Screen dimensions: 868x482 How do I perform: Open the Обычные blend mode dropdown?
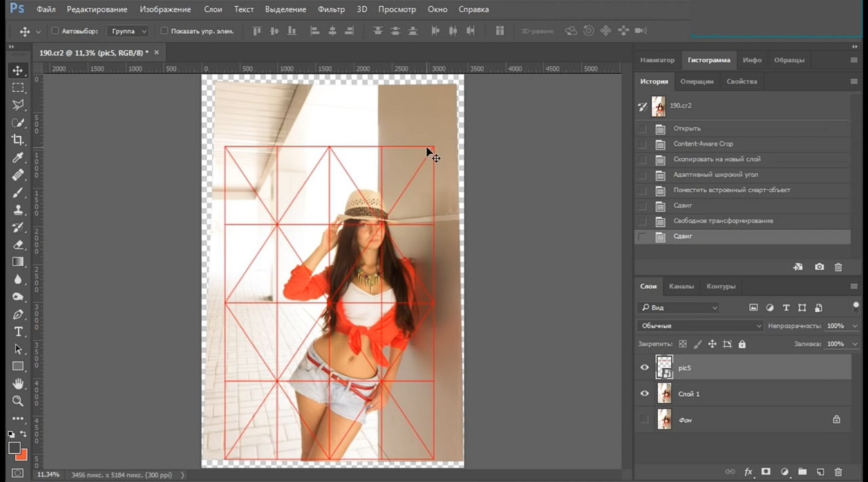[701, 326]
